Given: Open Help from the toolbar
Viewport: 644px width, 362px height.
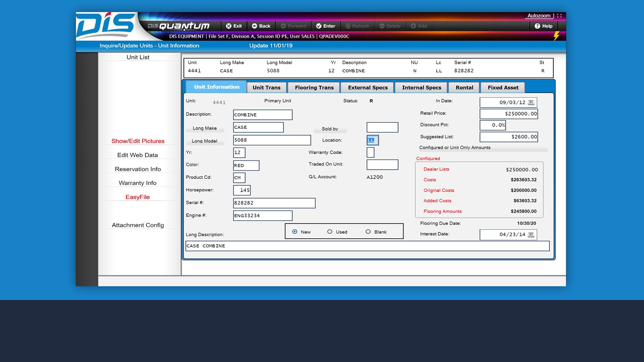Looking at the screenshot, I should point(543,26).
